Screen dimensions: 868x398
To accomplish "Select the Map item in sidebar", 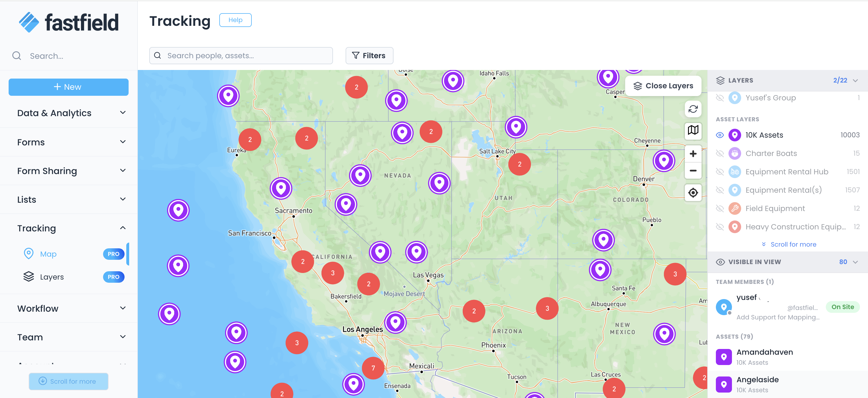I will tap(48, 254).
